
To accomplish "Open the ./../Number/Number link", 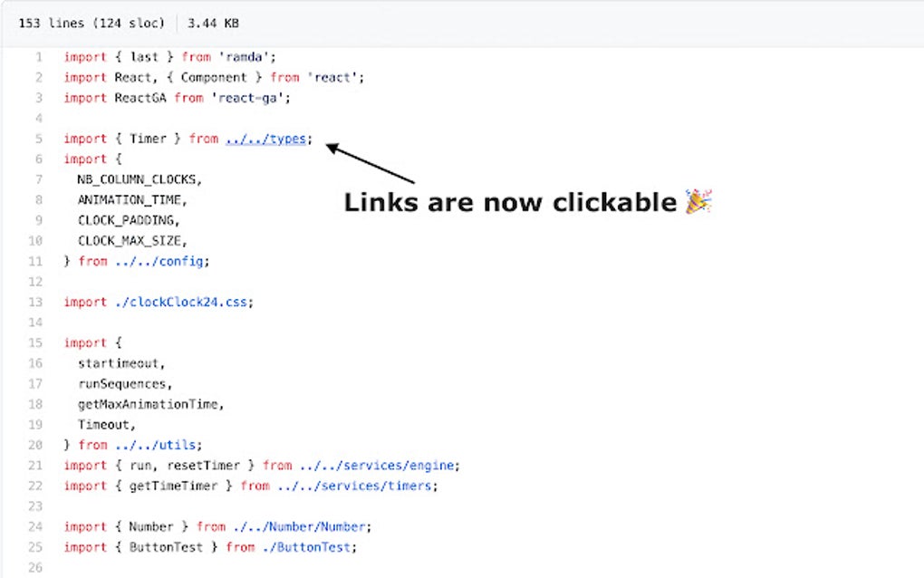I will (x=299, y=526).
